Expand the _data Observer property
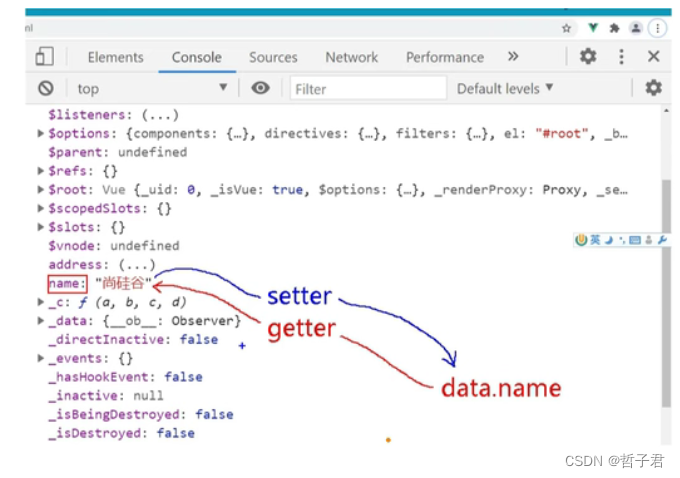 point(40,321)
